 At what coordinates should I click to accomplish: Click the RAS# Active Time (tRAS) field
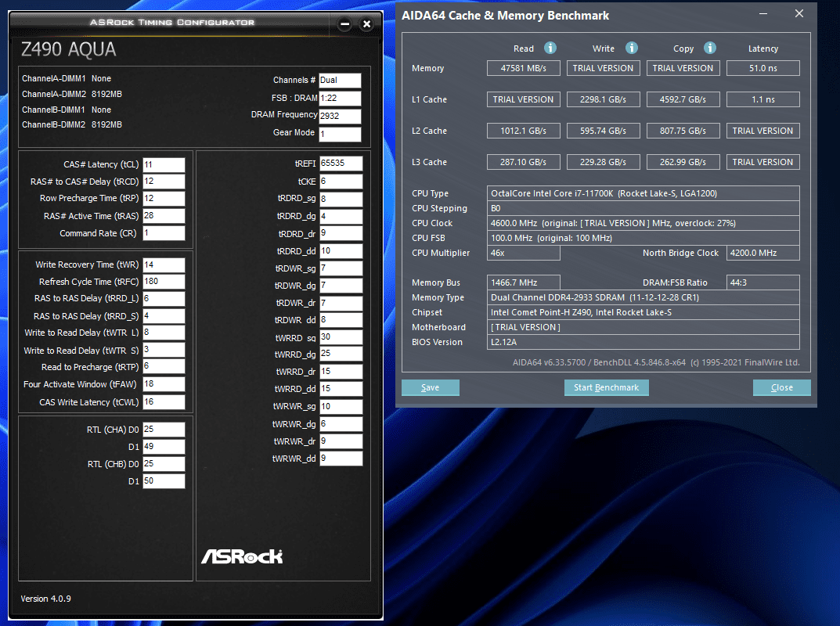tap(164, 216)
